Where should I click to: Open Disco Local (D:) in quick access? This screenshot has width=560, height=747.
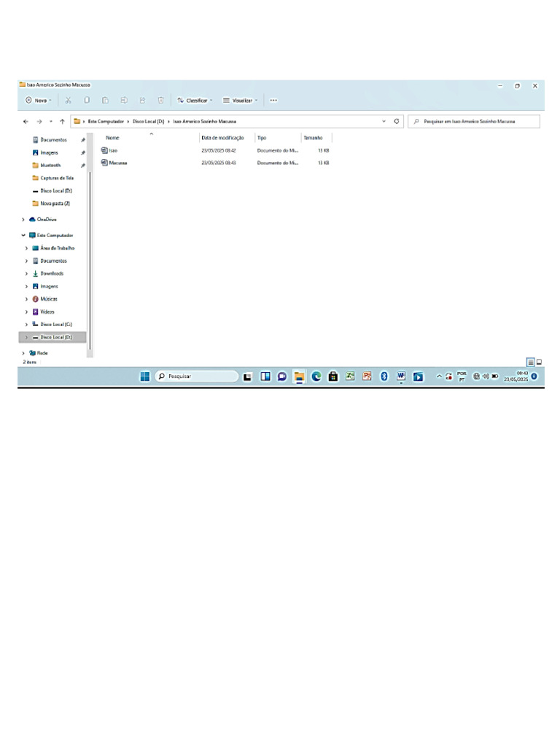coord(55,191)
